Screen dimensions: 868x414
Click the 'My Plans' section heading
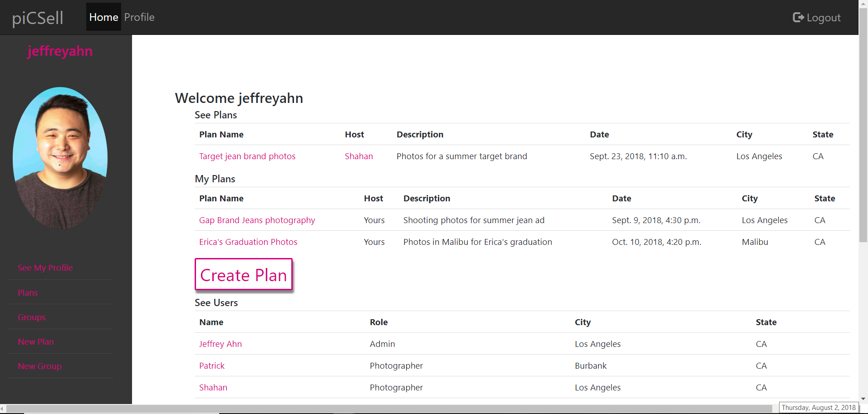[215, 179]
